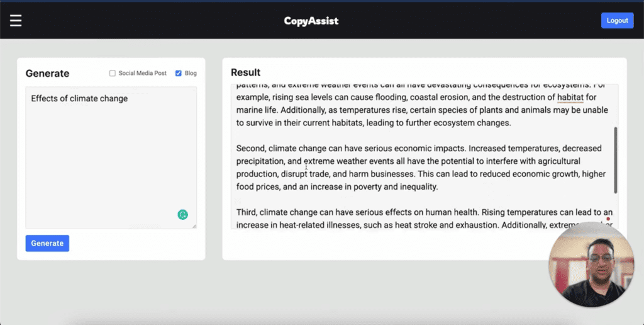
Task: Click the "Result" panel heading
Action: click(245, 72)
